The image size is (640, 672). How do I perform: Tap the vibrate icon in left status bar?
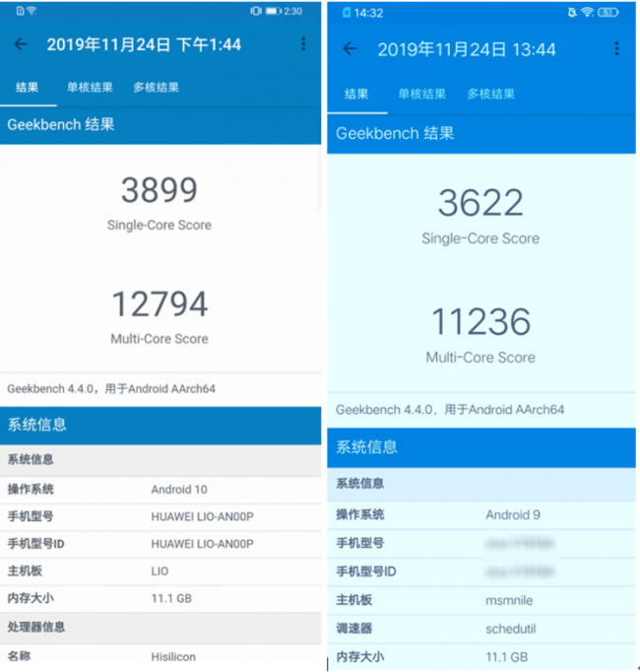(256, 11)
